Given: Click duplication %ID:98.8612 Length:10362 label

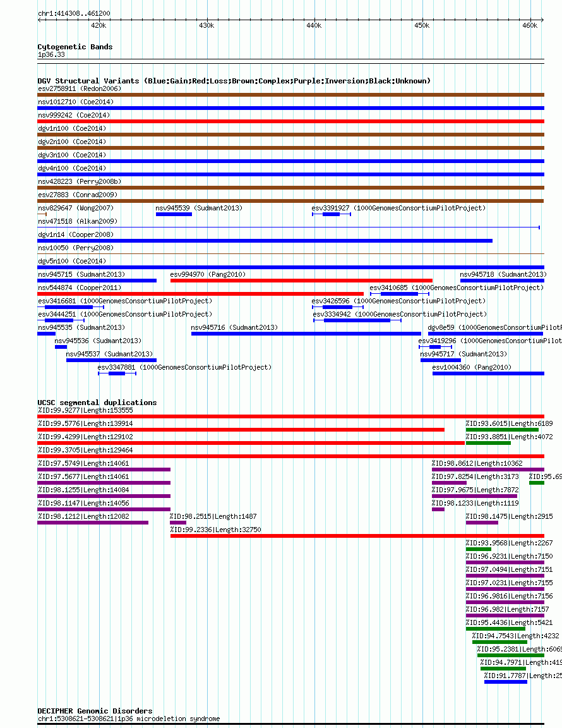Looking at the screenshot, I should pos(477,464).
